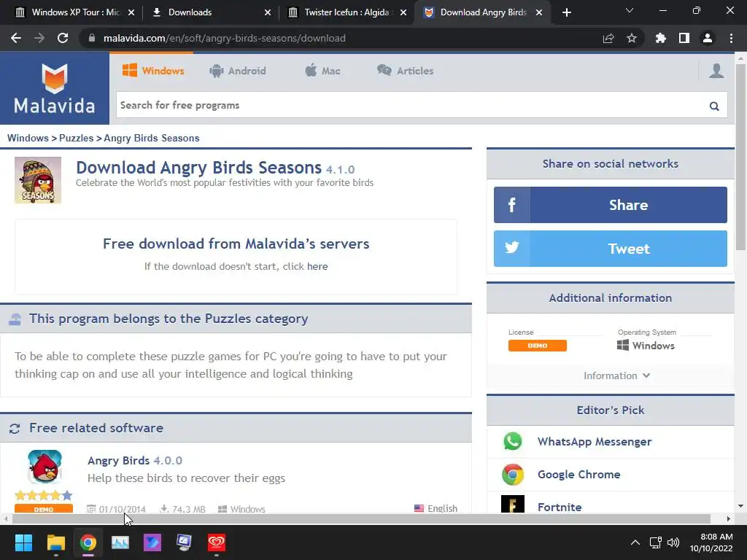Click the Angry Birds Seasons breadcrumb
This screenshot has width=747, height=560.
click(x=152, y=138)
